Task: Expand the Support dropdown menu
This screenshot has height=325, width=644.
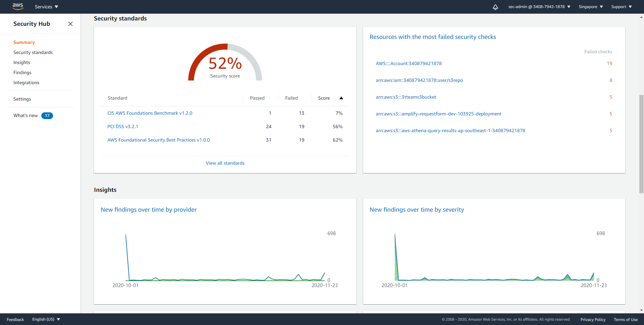Action: (x=622, y=7)
